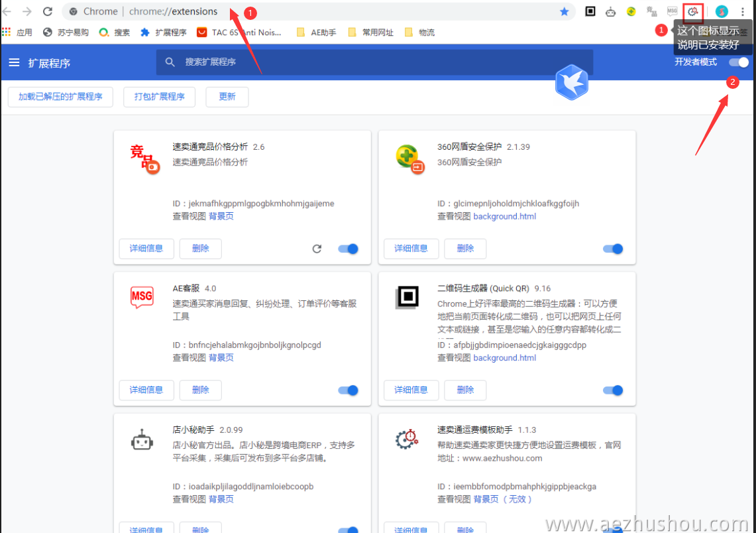Open background.html link of 二维码生成器
The image size is (756, 533).
pos(505,357)
